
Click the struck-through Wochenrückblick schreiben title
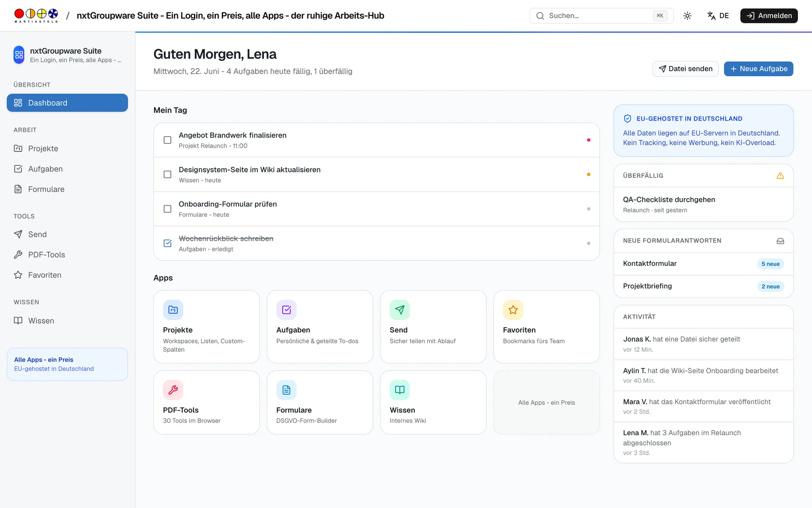226,239
